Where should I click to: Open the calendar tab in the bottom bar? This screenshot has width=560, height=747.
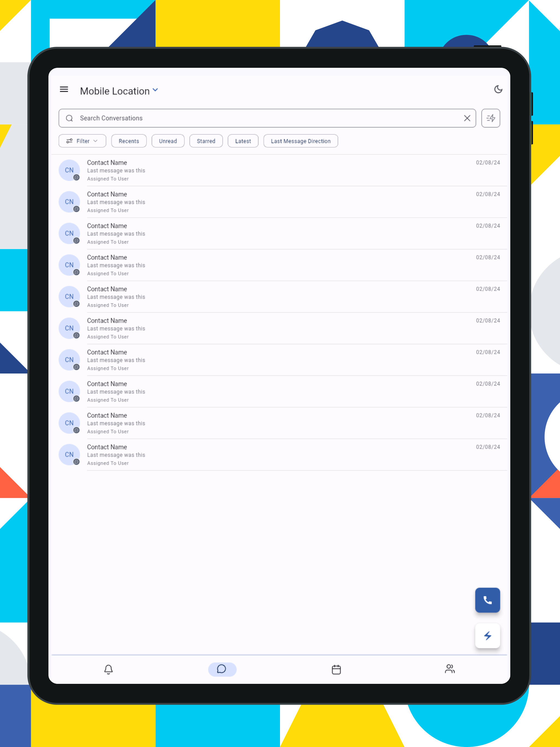tap(336, 669)
